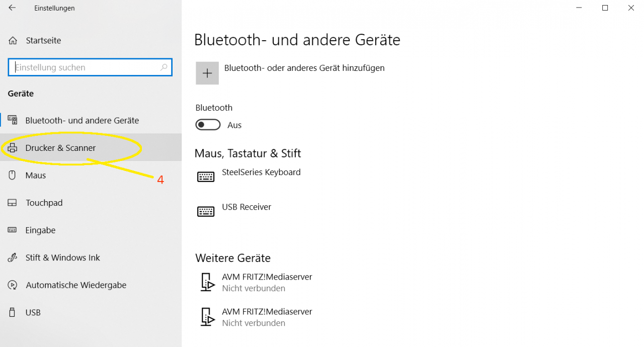Click Bluetooth- oder anderes Gerät hinzufügen
The width and height of the screenshot is (644, 347).
click(x=304, y=68)
